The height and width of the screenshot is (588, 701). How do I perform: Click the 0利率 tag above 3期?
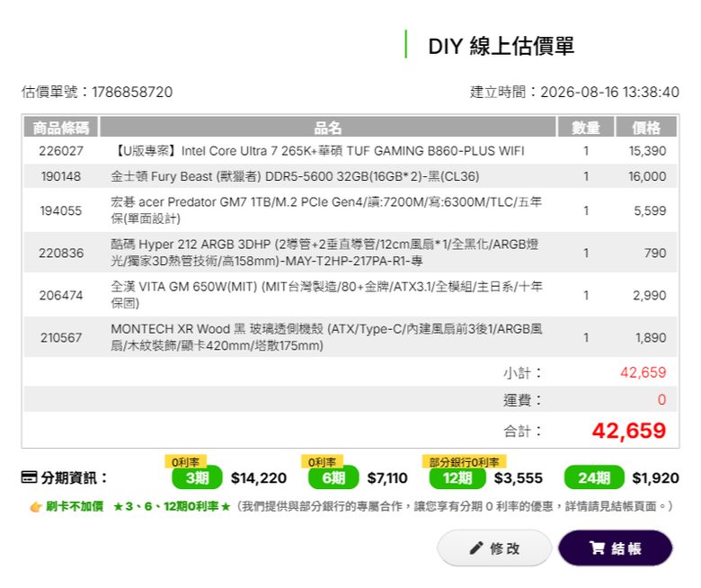tap(185, 462)
